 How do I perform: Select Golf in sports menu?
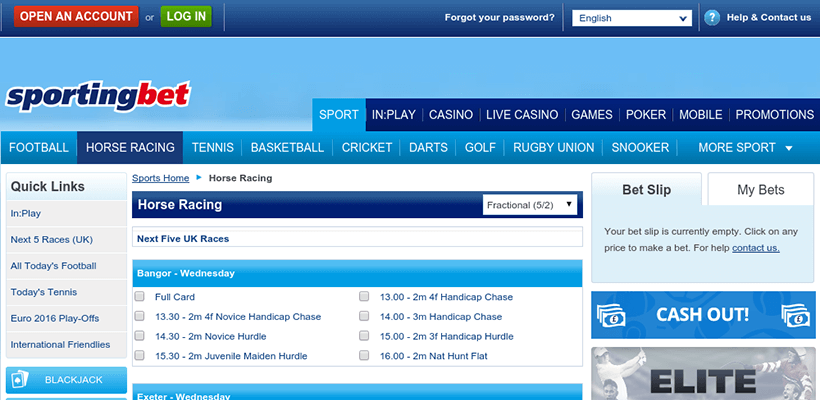pyautogui.click(x=480, y=147)
